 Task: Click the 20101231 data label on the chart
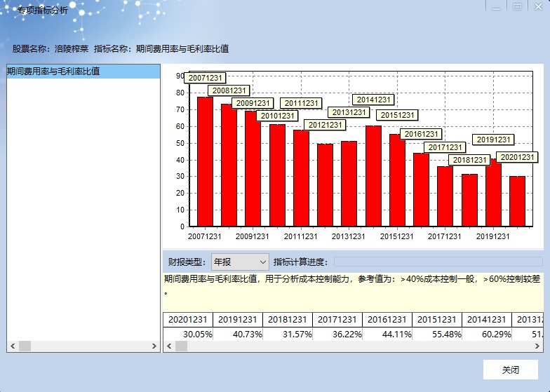277,116
